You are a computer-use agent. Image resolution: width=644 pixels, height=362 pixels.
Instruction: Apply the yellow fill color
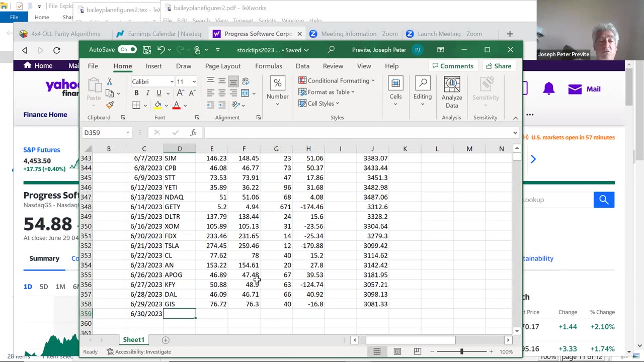[158, 105]
